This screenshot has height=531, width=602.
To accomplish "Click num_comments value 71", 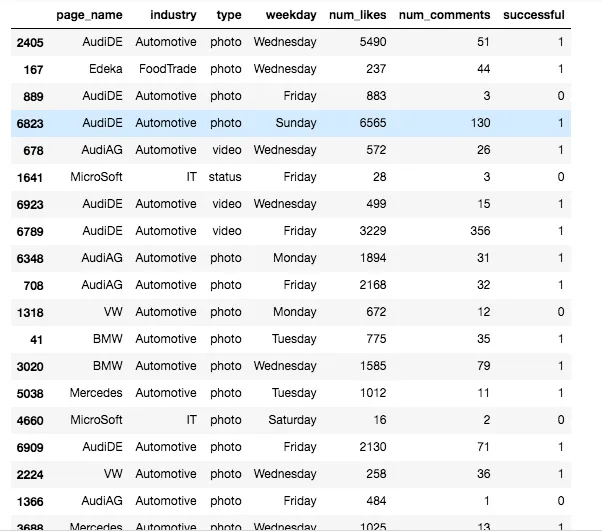I will [483, 447].
